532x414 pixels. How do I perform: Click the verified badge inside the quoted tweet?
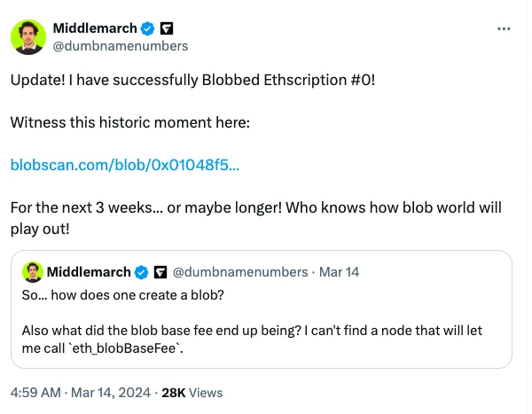click(140, 271)
